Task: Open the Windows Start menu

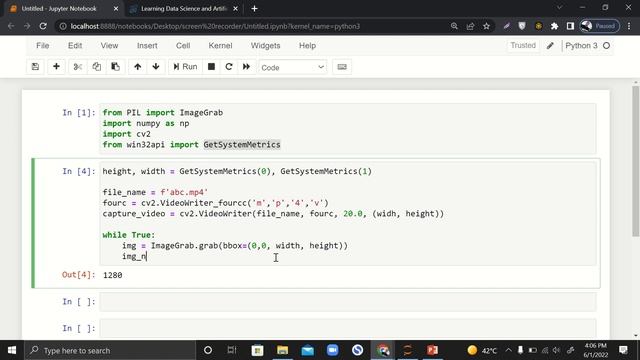Action: click(12, 350)
